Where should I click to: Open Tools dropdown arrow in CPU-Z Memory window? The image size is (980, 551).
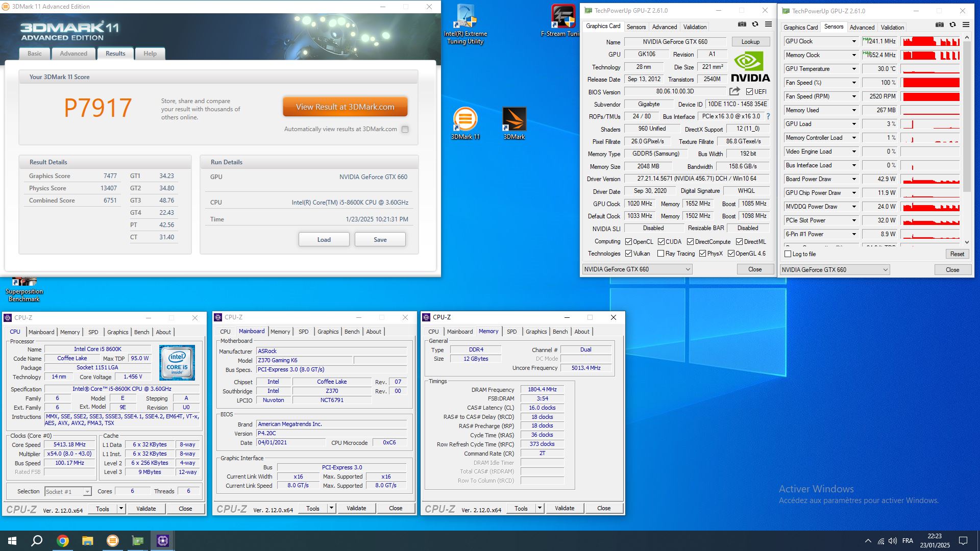540,508
